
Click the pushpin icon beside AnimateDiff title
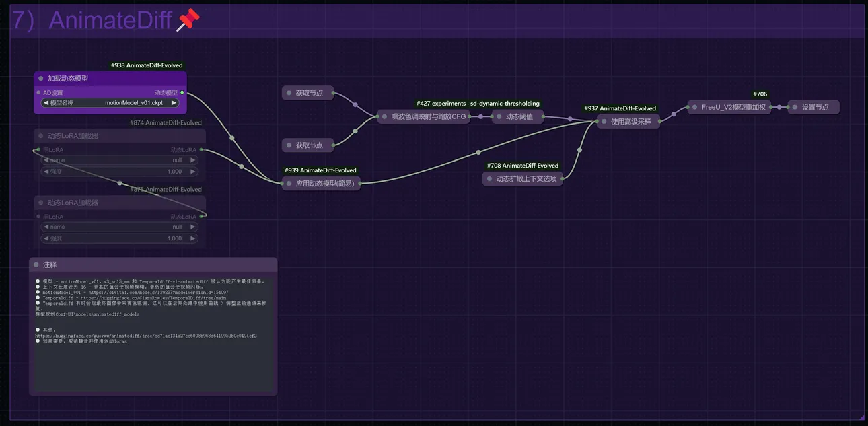point(188,21)
